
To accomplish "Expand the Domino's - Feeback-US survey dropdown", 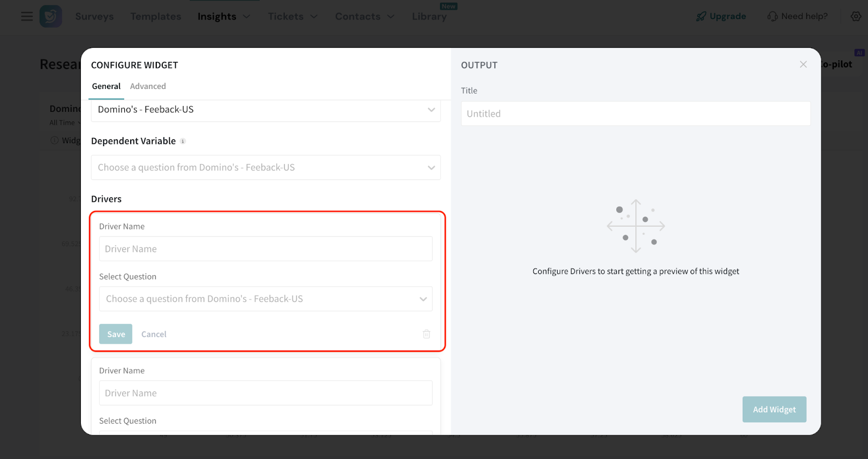I will pos(265,110).
